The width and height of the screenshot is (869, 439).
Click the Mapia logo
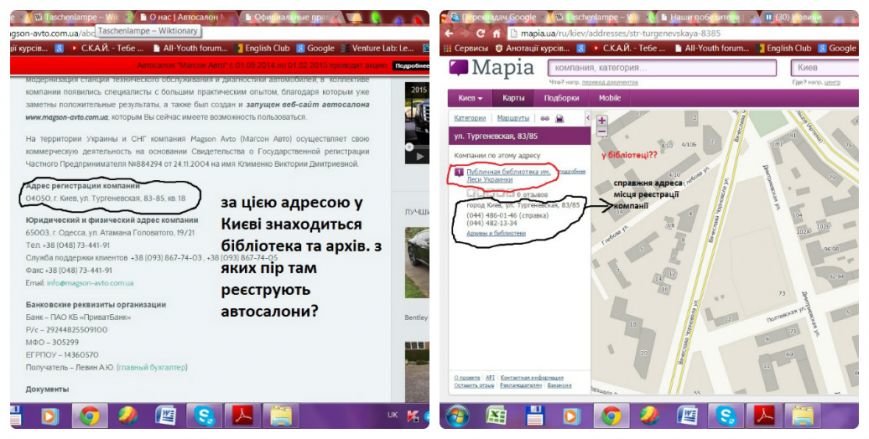pyautogui.click(x=491, y=68)
